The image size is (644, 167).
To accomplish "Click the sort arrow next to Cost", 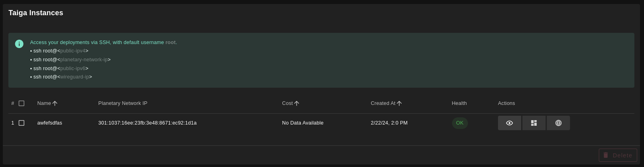I will (296, 103).
